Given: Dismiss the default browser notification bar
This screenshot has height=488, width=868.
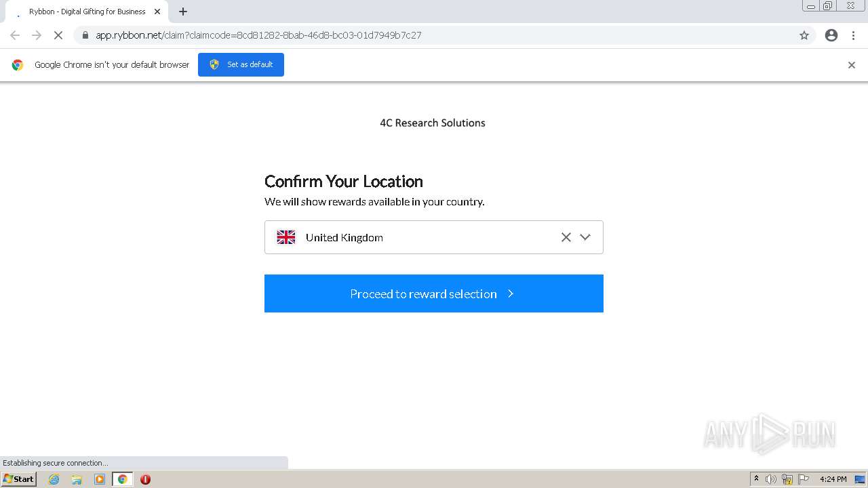Looking at the screenshot, I should (852, 65).
